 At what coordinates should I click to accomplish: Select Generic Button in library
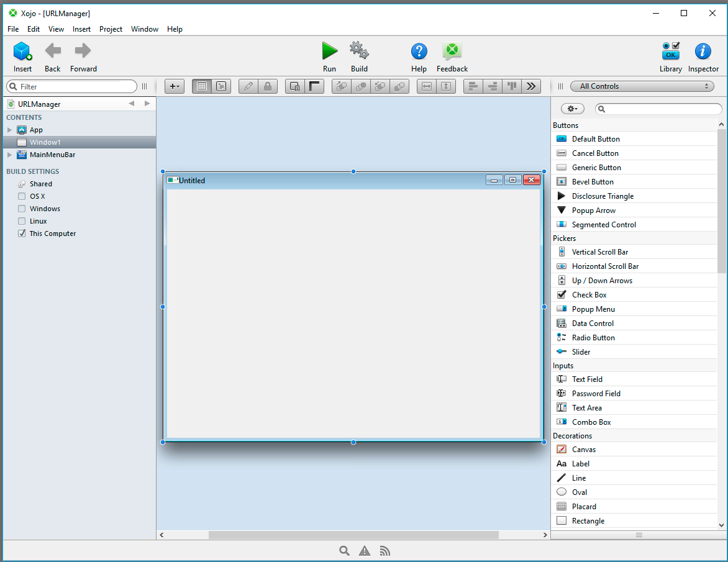[634, 168]
